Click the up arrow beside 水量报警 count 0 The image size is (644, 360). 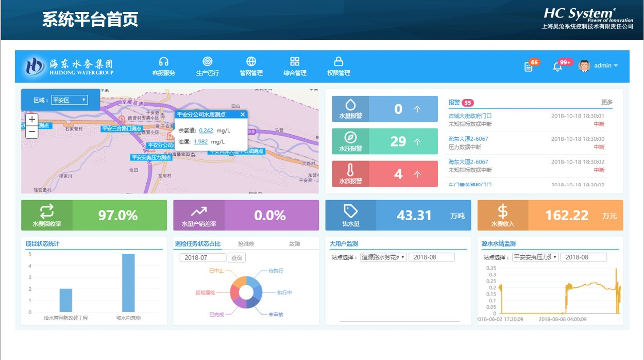pyautogui.click(x=417, y=109)
